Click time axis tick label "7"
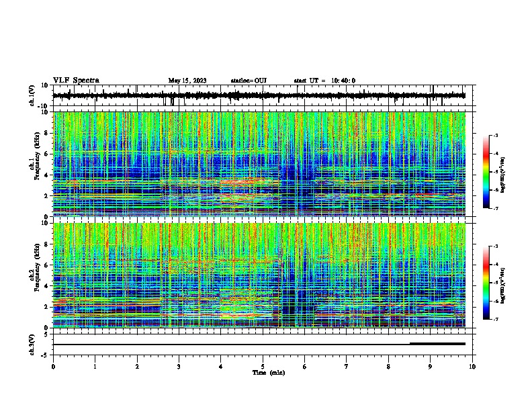Screen dimensions: 532x411 [x=347, y=367]
